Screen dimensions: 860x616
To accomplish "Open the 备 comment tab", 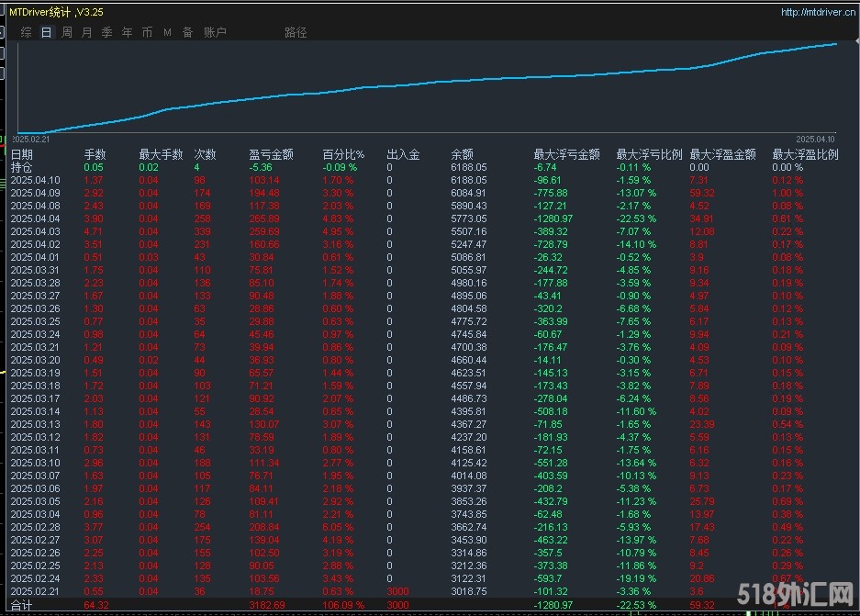I will [x=187, y=32].
